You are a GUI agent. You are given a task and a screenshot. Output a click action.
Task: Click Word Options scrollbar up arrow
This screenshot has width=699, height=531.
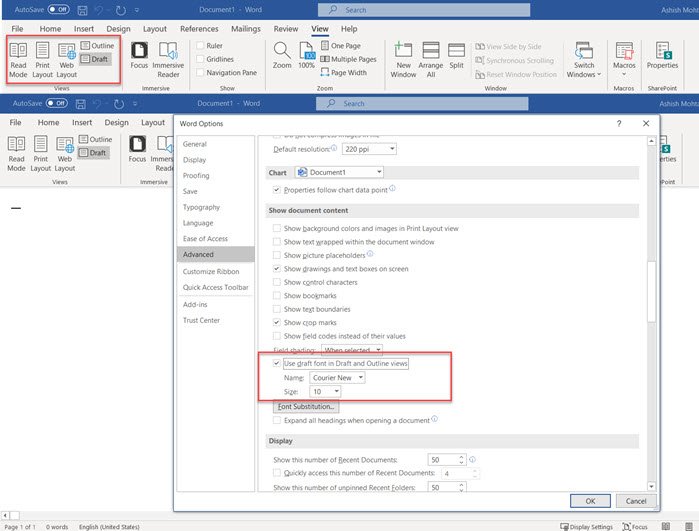651,141
